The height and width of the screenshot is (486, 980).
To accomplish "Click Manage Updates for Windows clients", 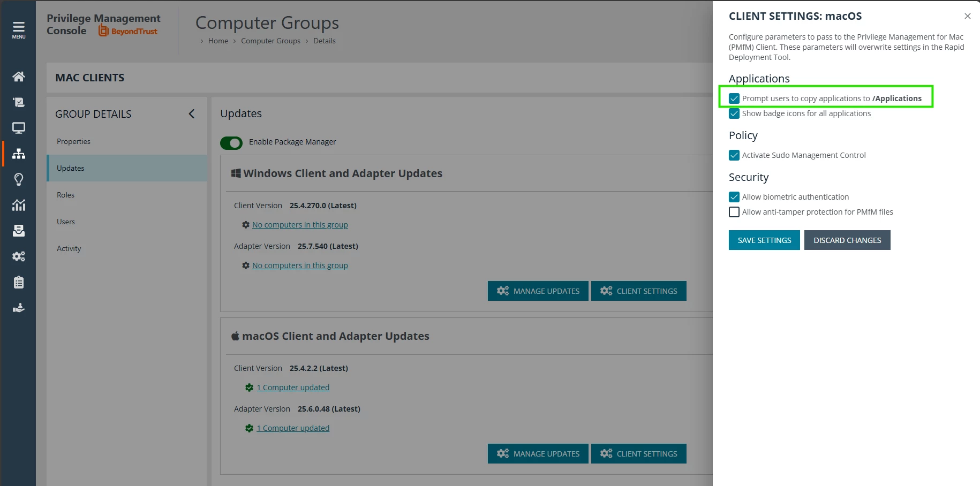I will [538, 291].
